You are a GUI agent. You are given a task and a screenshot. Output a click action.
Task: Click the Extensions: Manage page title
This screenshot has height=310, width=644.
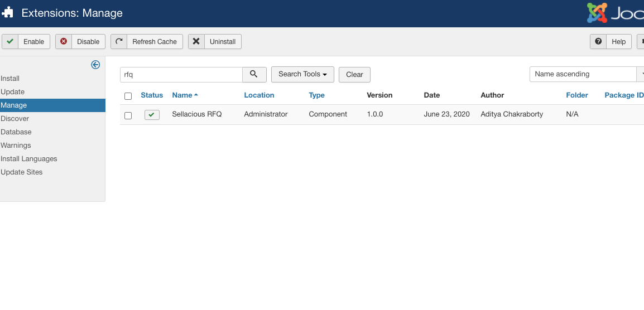pyautogui.click(x=72, y=13)
